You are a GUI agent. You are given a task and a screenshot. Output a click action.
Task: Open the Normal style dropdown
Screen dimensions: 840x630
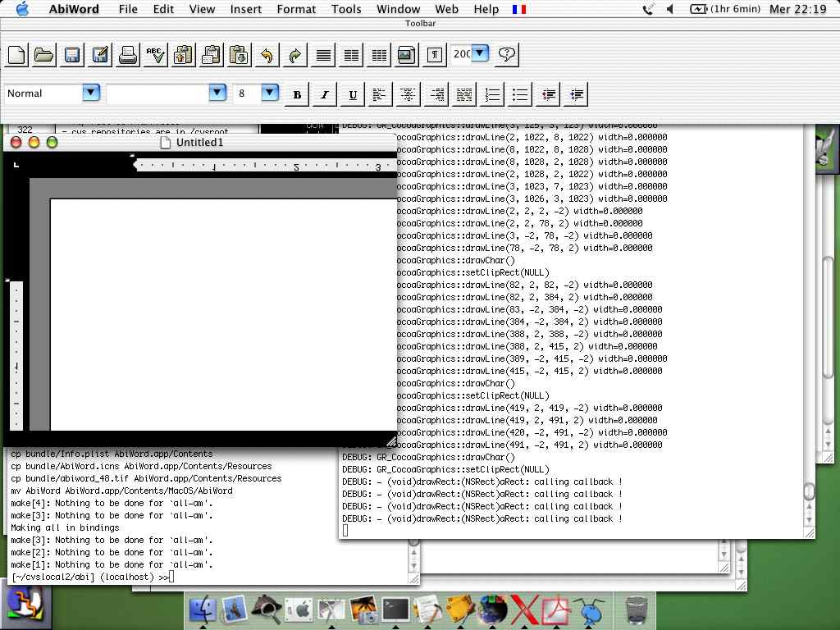[92, 94]
